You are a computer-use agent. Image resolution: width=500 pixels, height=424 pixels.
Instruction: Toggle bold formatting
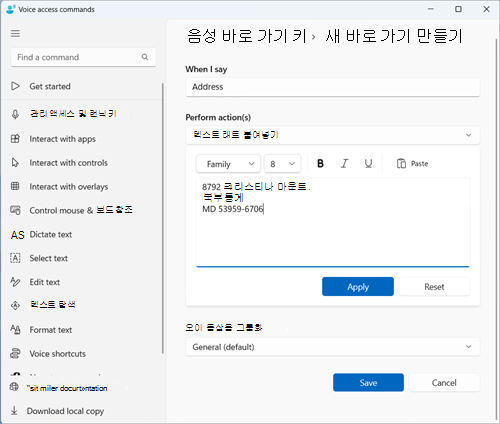(x=320, y=163)
